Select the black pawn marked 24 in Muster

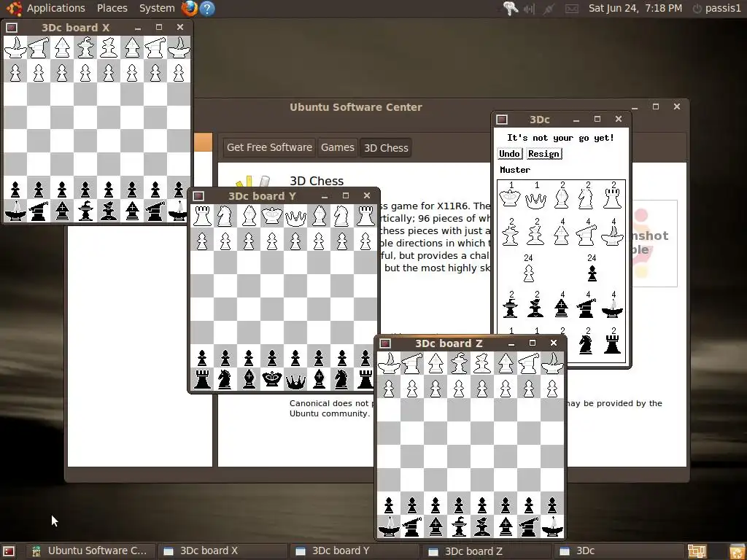click(592, 273)
